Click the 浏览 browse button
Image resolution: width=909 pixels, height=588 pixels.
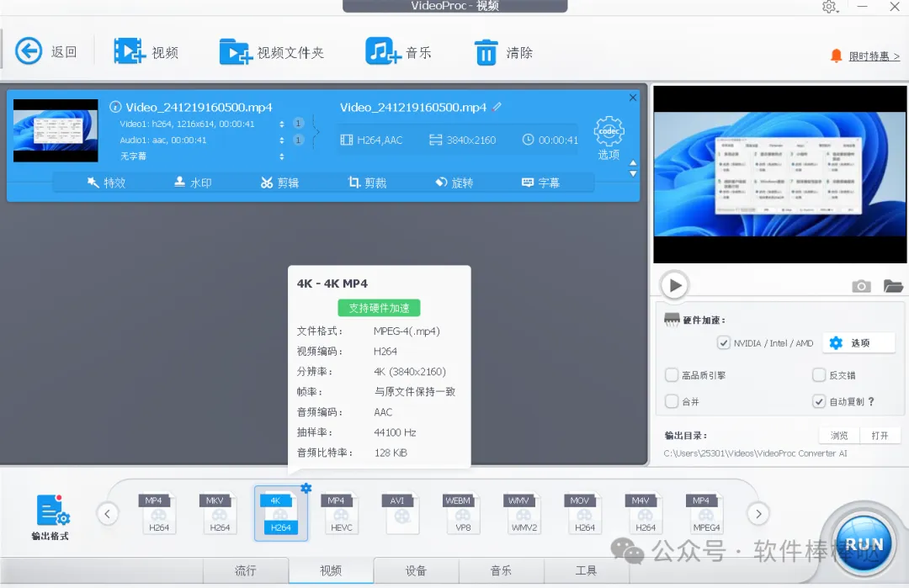click(x=839, y=435)
